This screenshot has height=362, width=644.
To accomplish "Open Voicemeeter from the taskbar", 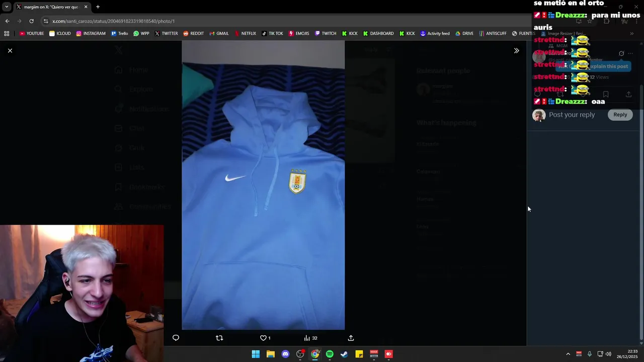I will pyautogui.click(x=374, y=354).
